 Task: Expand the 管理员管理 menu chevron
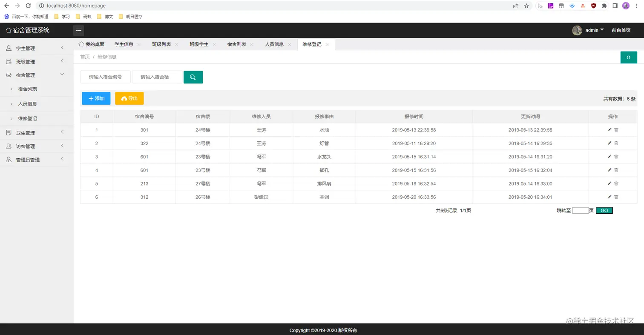pos(62,159)
